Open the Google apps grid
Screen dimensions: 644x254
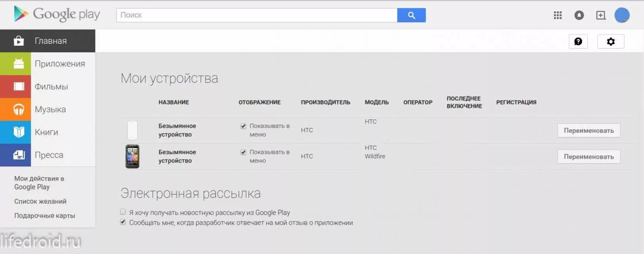click(x=558, y=15)
